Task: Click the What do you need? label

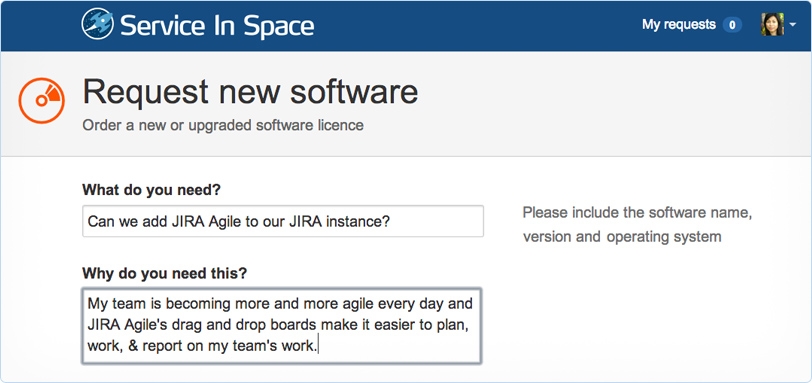Action: [151, 190]
